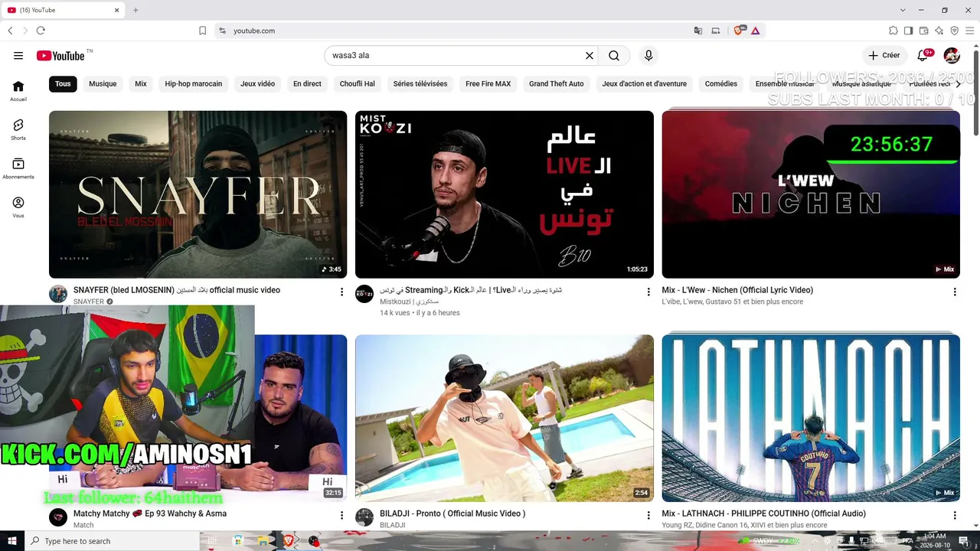Select the Hip-hop marocain chip

coord(194,84)
